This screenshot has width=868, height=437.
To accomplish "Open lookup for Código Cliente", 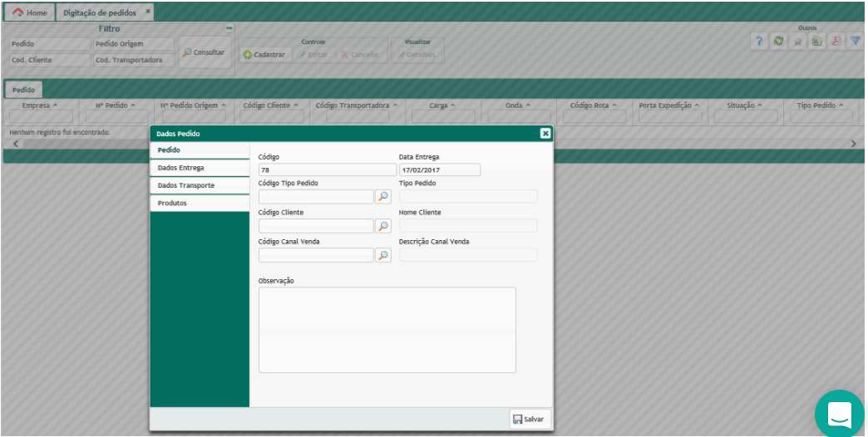I will coord(382,226).
